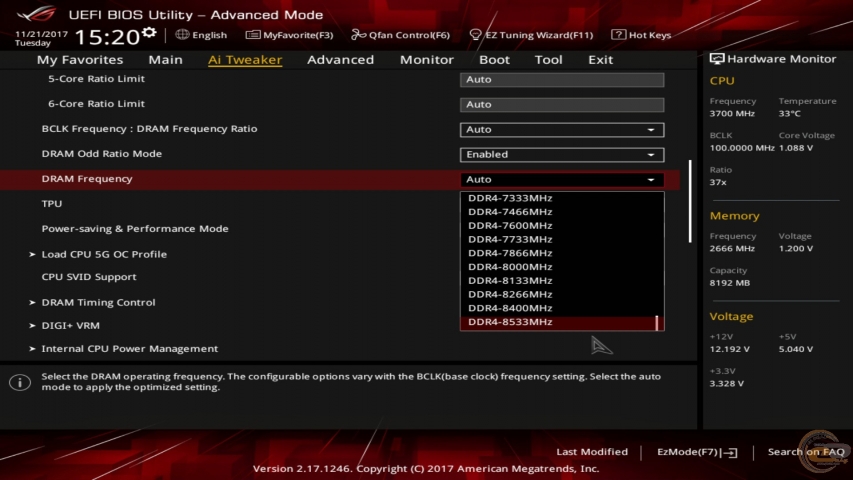Image resolution: width=853 pixels, height=480 pixels.
Task: Launch EZ Tuning Wizard lightbulb icon
Action: 475,35
